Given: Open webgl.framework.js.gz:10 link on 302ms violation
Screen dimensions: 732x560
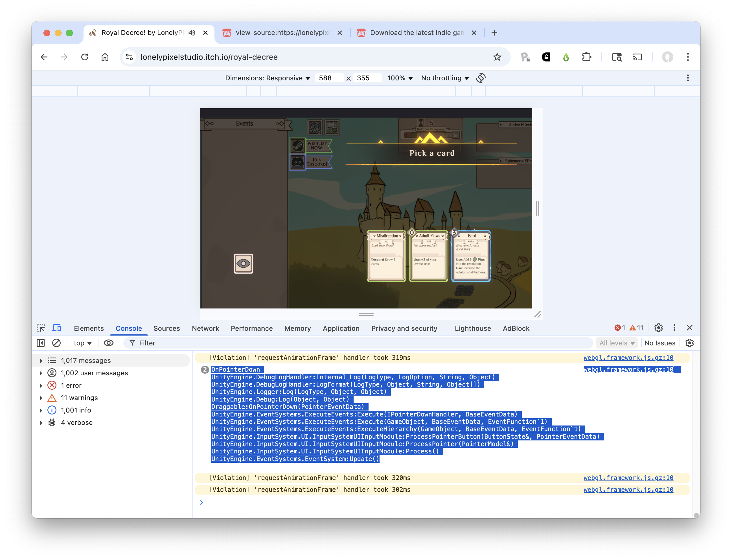Looking at the screenshot, I should (628, 490).
